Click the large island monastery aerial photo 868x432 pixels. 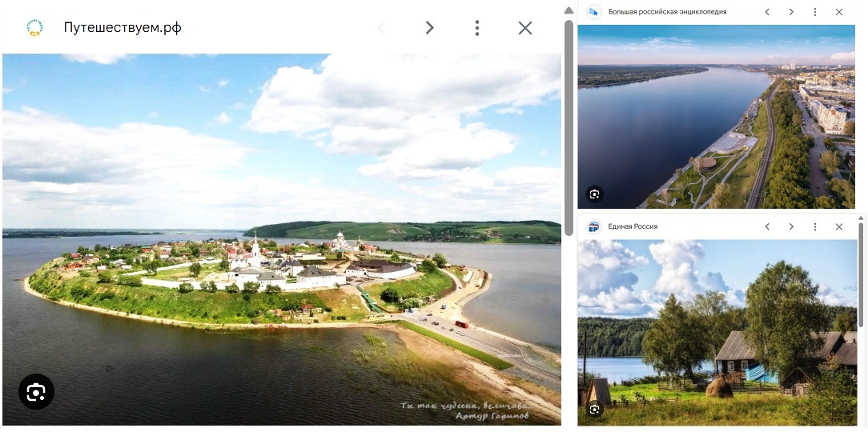280,240
